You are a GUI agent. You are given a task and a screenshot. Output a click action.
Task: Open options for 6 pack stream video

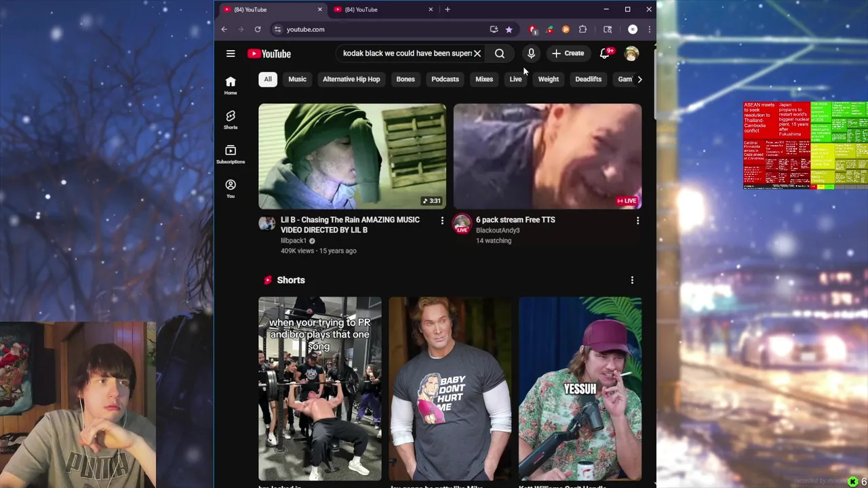[637, 220]
